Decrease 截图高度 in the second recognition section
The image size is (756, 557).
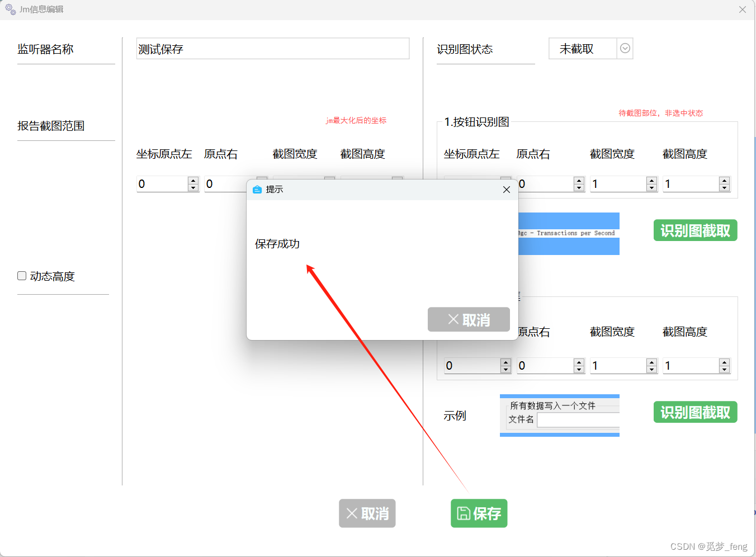[725, 370]
